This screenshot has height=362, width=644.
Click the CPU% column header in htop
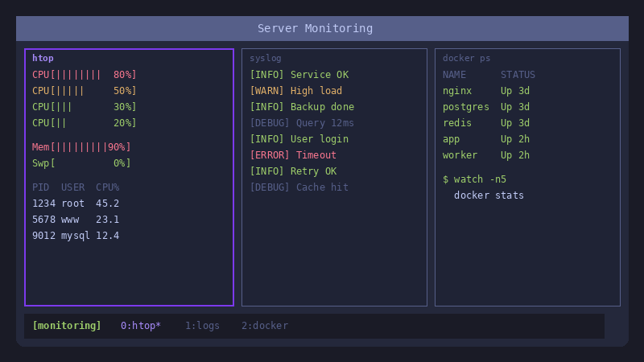107,187
